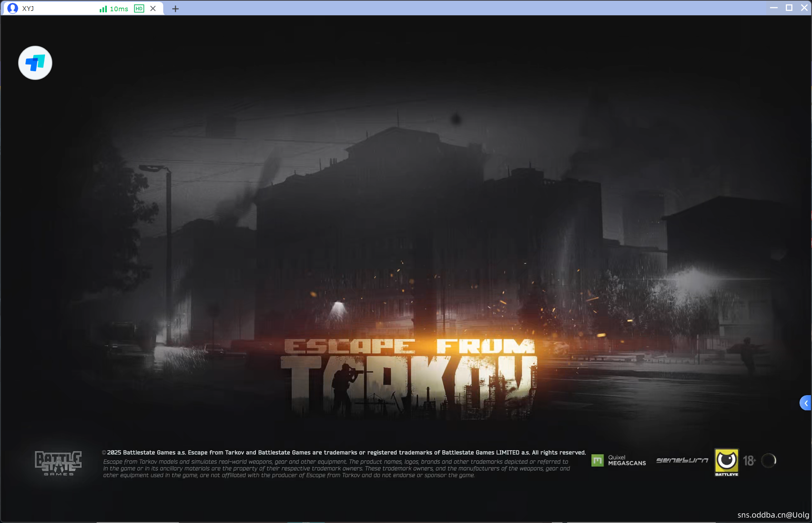The height and width of the screenshot is (523, 812).
Task: Click the green signal strength bars icon
Action: point(103,9)
